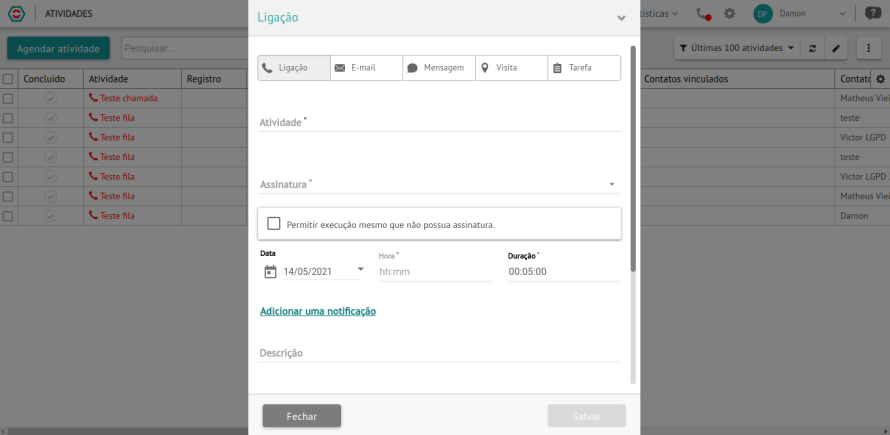Image resolution: width=890 pixels, height=435 pixels.
Task: Open the three-dot more options menu
Action: [x=868, y=48]
